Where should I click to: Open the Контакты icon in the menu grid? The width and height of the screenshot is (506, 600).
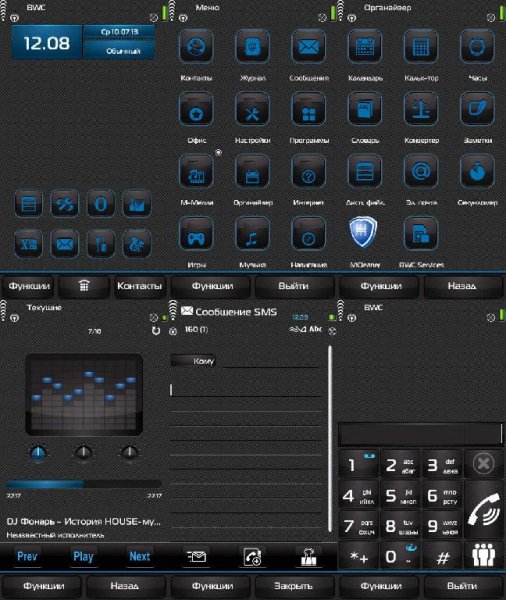point(196,47)
